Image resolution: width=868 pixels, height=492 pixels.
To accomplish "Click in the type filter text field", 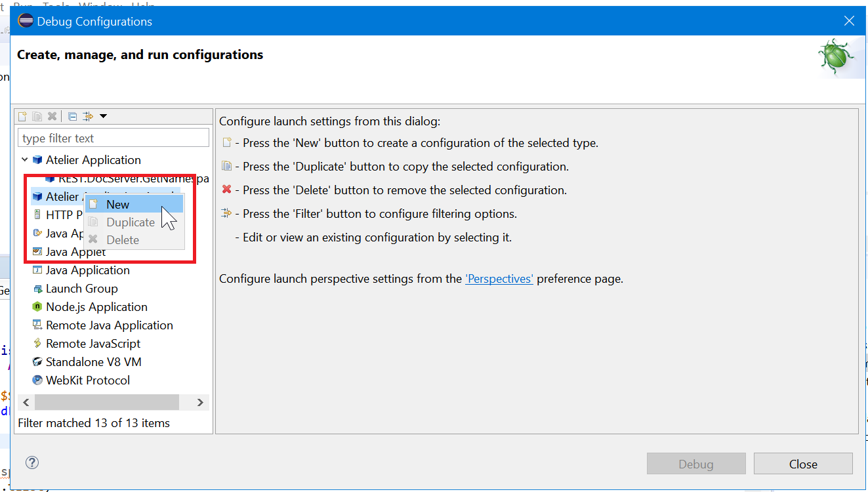I will 113,138.
